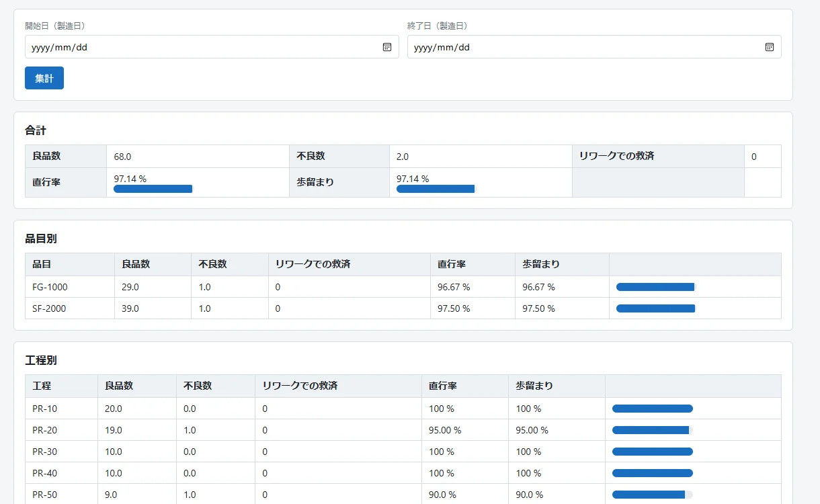
Task: Open calendar picker for 開始日 field
Action: (x=387, y=47)
